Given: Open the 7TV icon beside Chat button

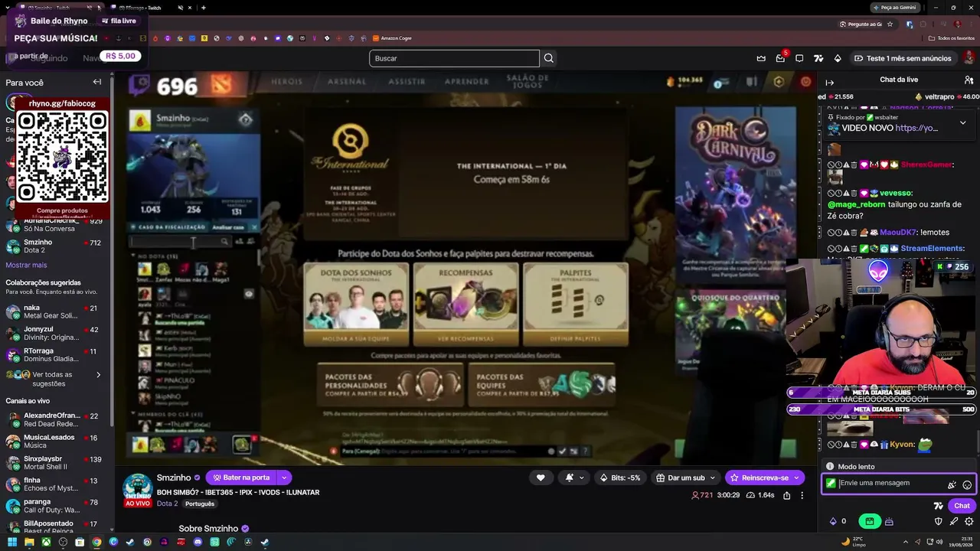Looking at the screenshot, I should 938,506.
